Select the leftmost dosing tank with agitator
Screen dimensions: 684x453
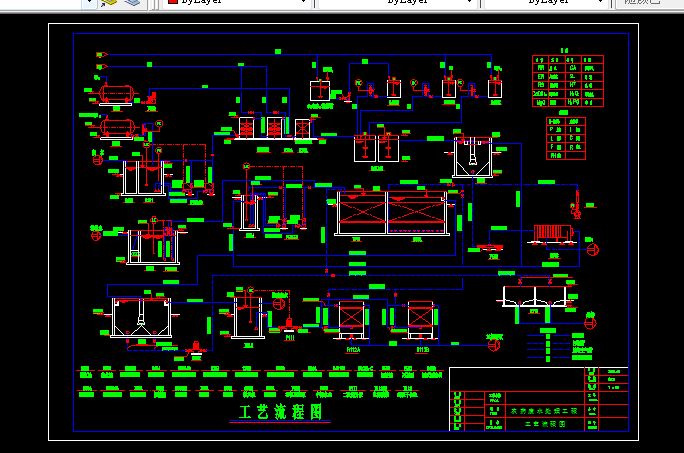[x=320, y=91]
